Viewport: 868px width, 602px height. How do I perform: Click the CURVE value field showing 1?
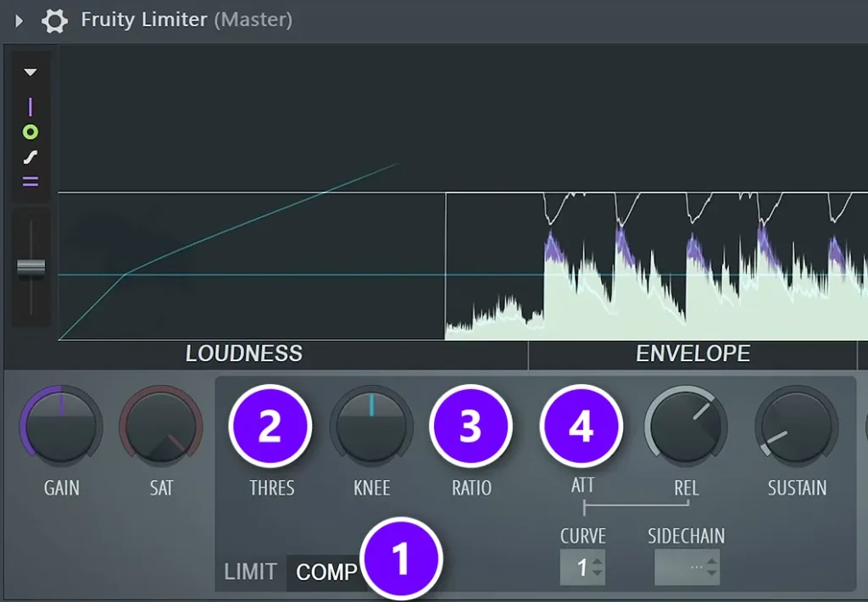[x=582, y=567]
